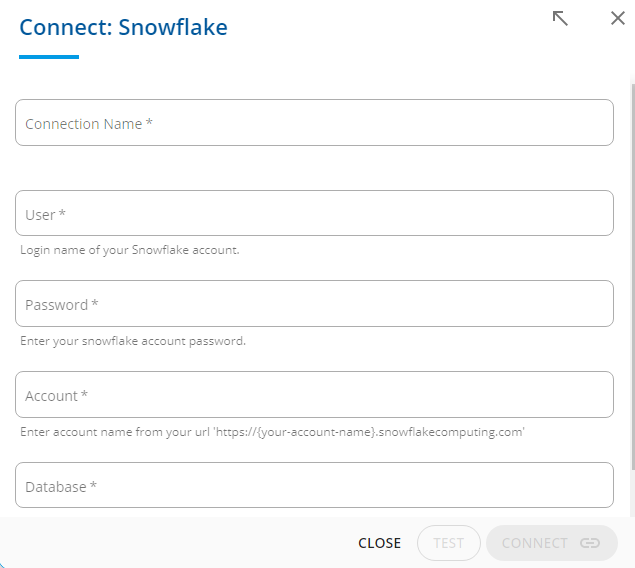Click the 'Connect: Snowflake' dialog title
The image size is (635, 568).
(124, 27)
